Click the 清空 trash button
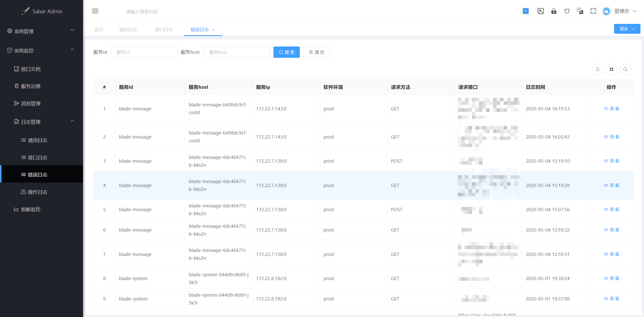644x317 pixels. (316, 52)
